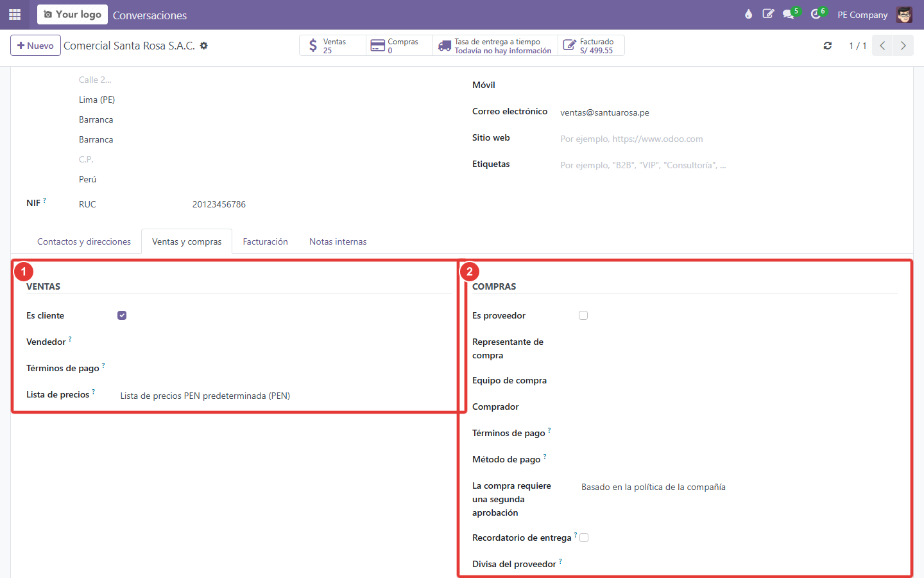Go to next record arrow

click(x=903, y=46)
